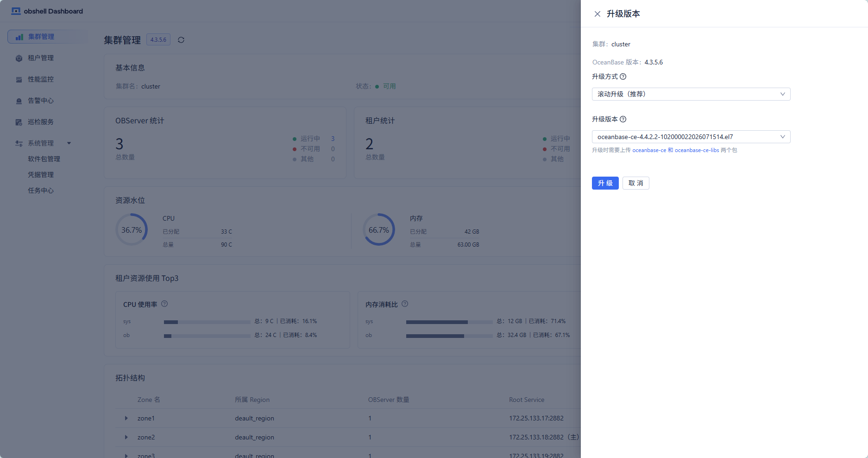Click the 告警中心 bell icon
Viewport: 868px width, 458px height.
(x=19, y=101)
